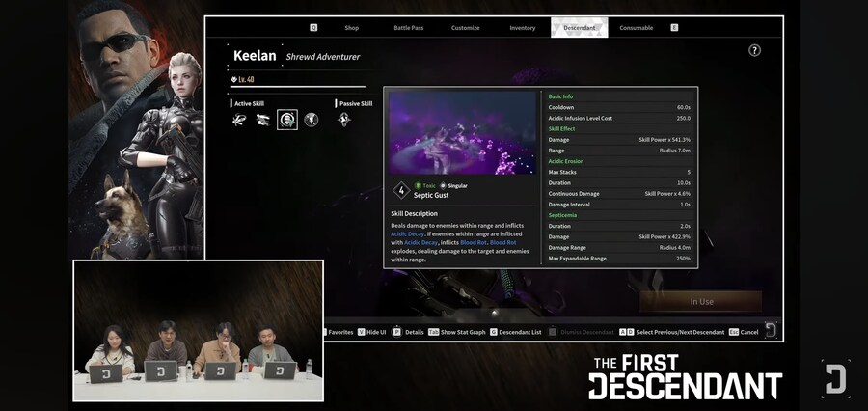Screen dimensions: 868x411
Task: Select the fourth active skill icon
Action: 312,120
